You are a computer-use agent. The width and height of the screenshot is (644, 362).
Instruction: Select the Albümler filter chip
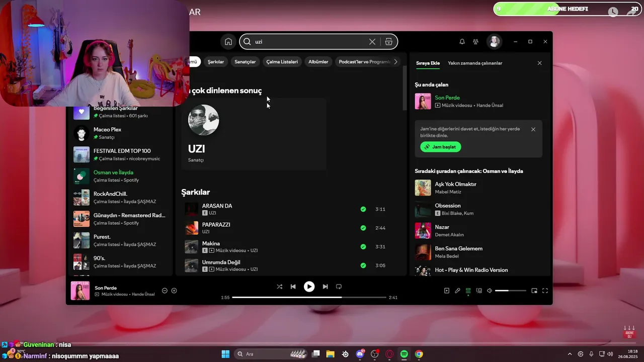318,62
